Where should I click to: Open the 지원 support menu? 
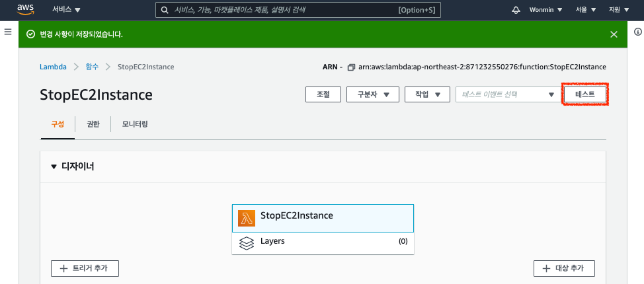click(619, 10)
